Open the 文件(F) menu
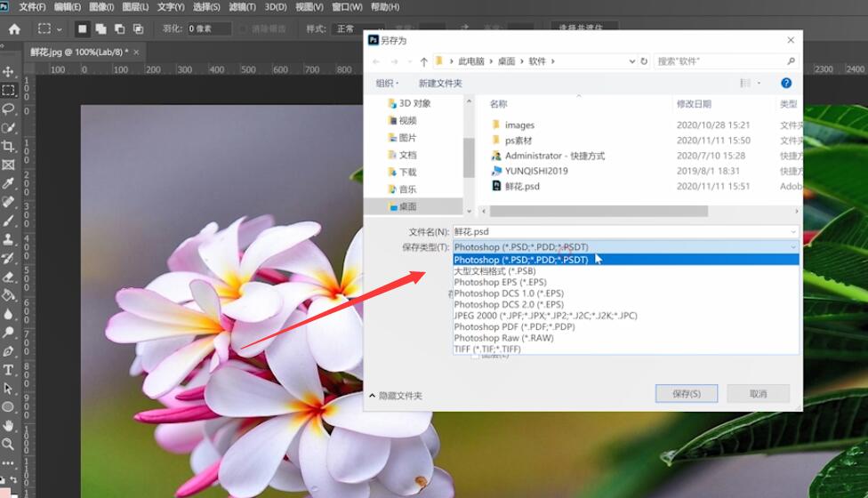This screenshot has height=498, width=868. point(32,6)
